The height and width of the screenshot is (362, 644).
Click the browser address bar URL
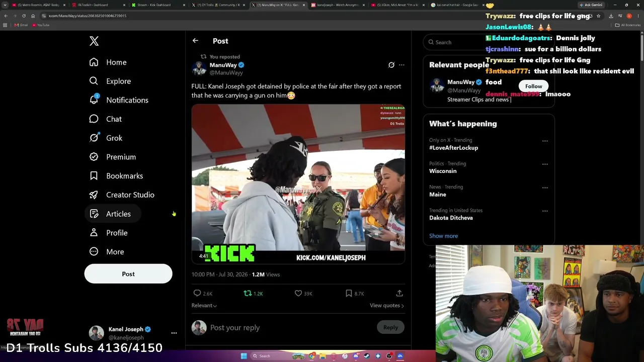tap(88, 16)
